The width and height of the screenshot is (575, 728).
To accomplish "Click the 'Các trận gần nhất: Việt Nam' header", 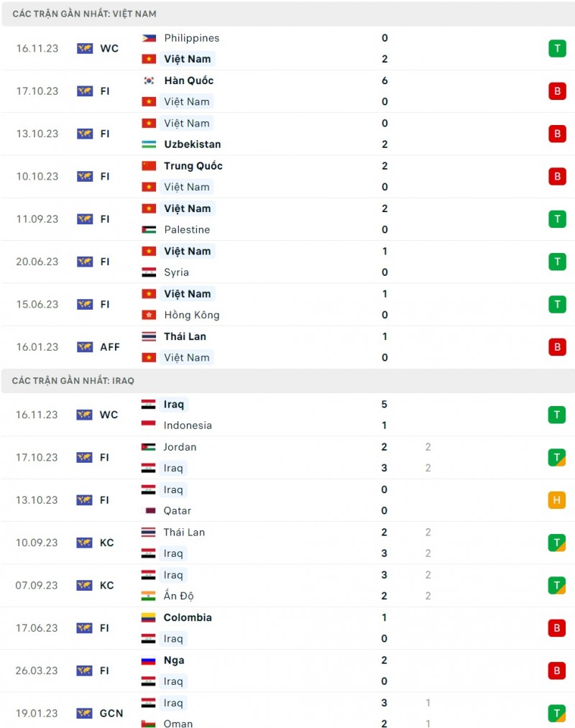I will pos(84,14).
